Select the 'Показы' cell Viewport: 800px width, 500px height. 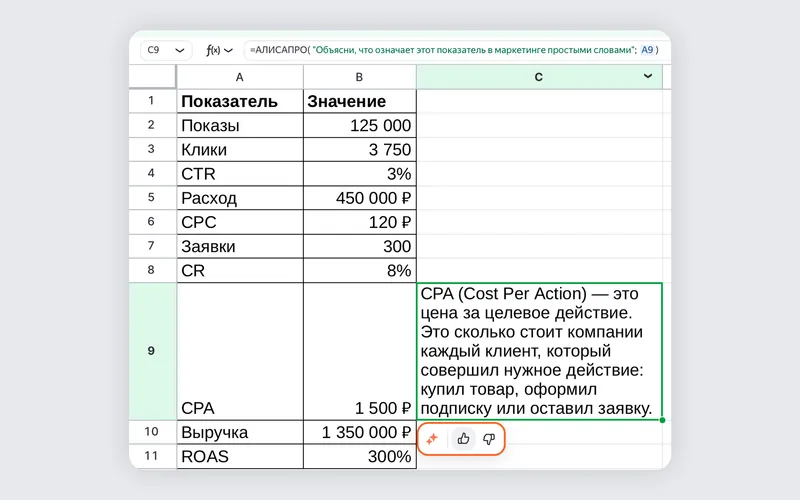(240, 125)
